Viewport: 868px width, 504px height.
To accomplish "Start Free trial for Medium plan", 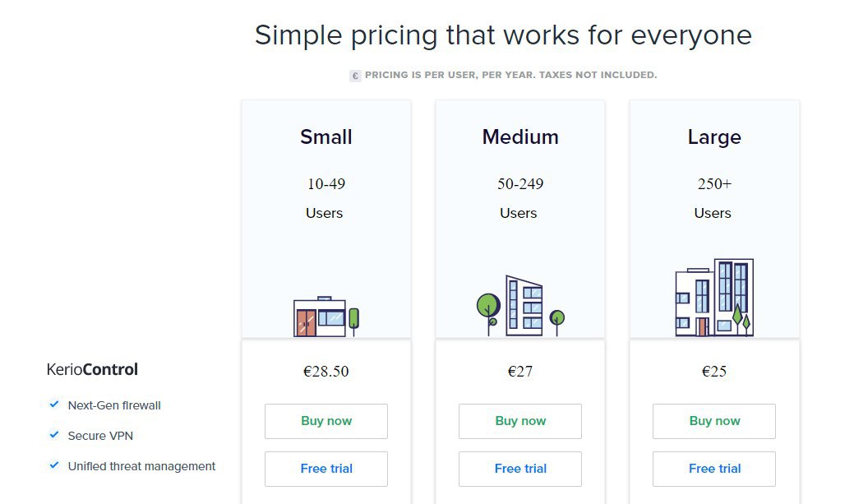I will pos(520,469).
